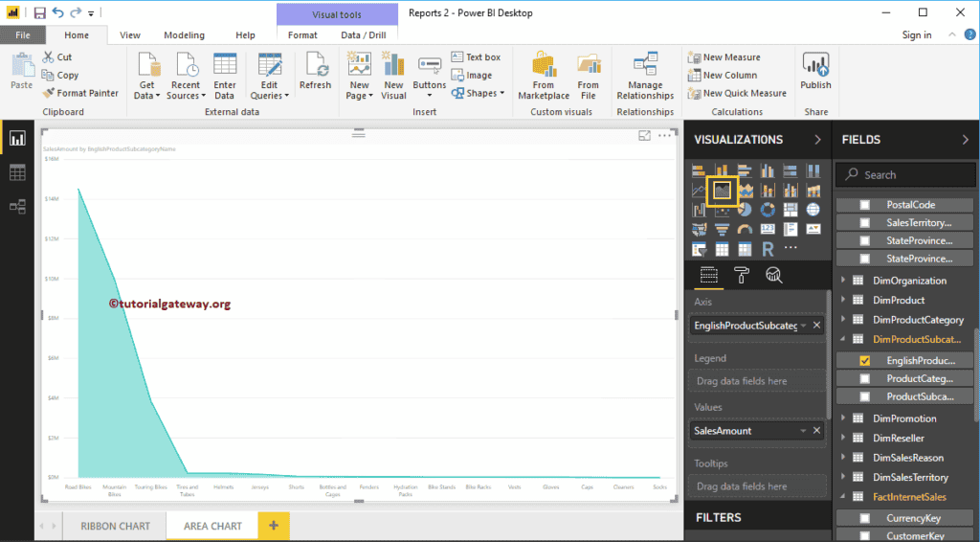Import more custom visuals via ellipsis
The image size is (980, 542).
(791, 248)
